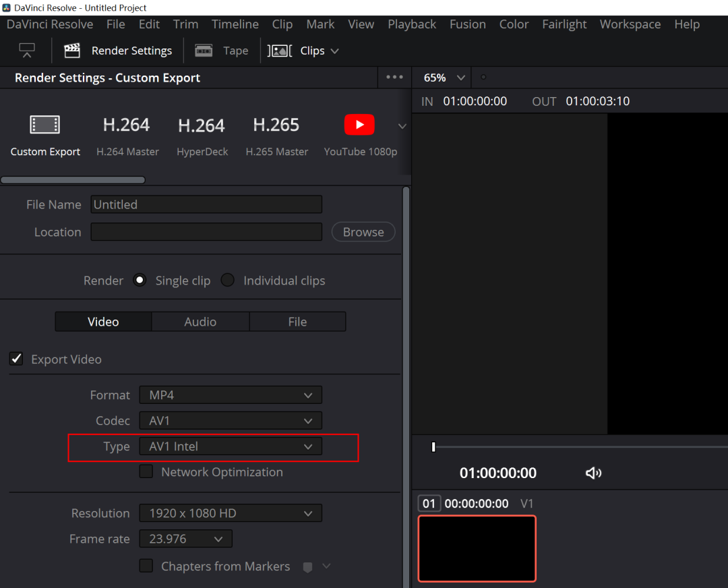Open the Mark menu
The height and width of the screenshot is (588, 728).
tap(320, 24)
